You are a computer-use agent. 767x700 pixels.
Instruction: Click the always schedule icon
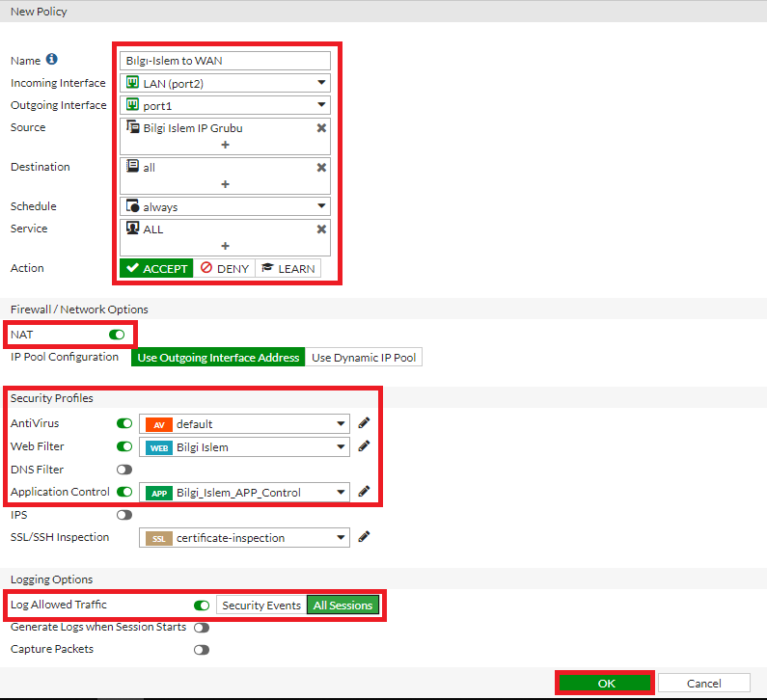[132, 205]
